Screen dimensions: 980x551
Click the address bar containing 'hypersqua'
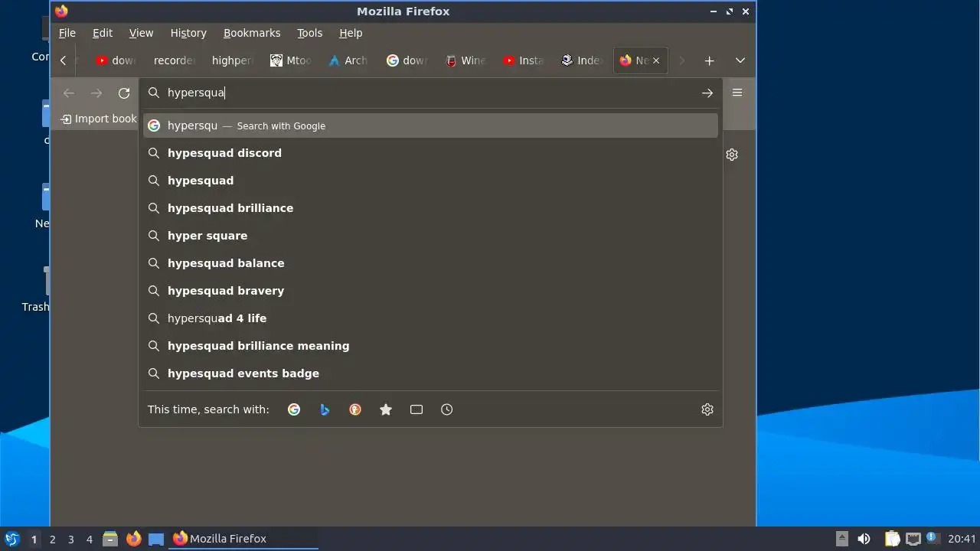coord(429,93)
